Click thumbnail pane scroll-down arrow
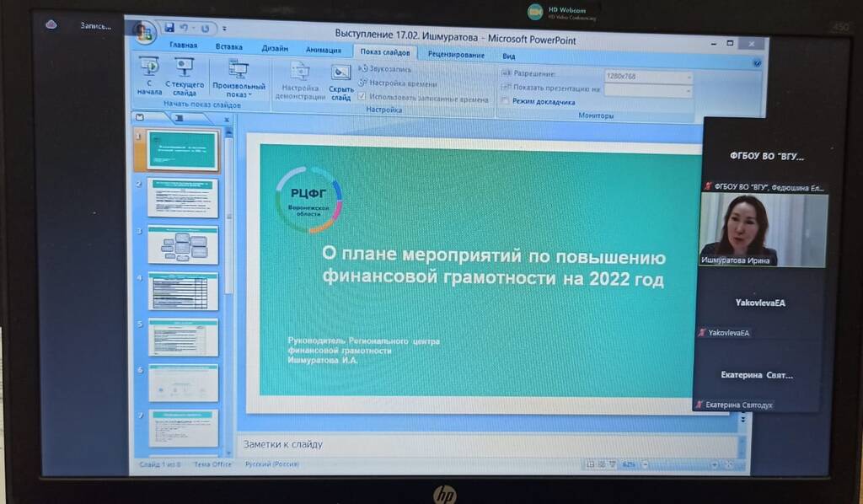This screenshot has width=863, height=504. click(229, 453)
